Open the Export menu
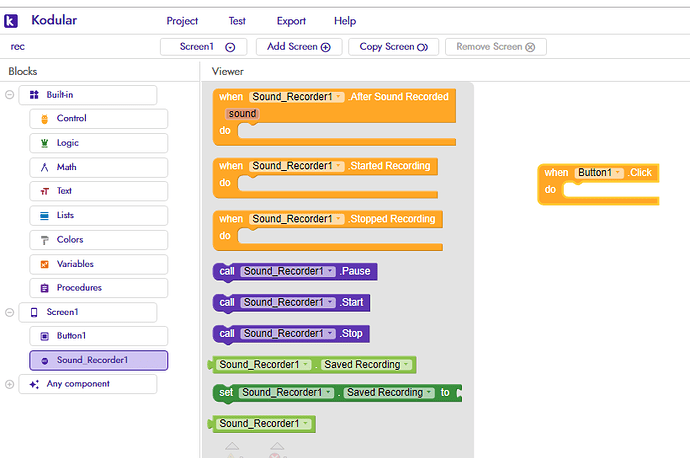This screenshot has height=458, width=690. pyautogui.click(x=291, y=21)
